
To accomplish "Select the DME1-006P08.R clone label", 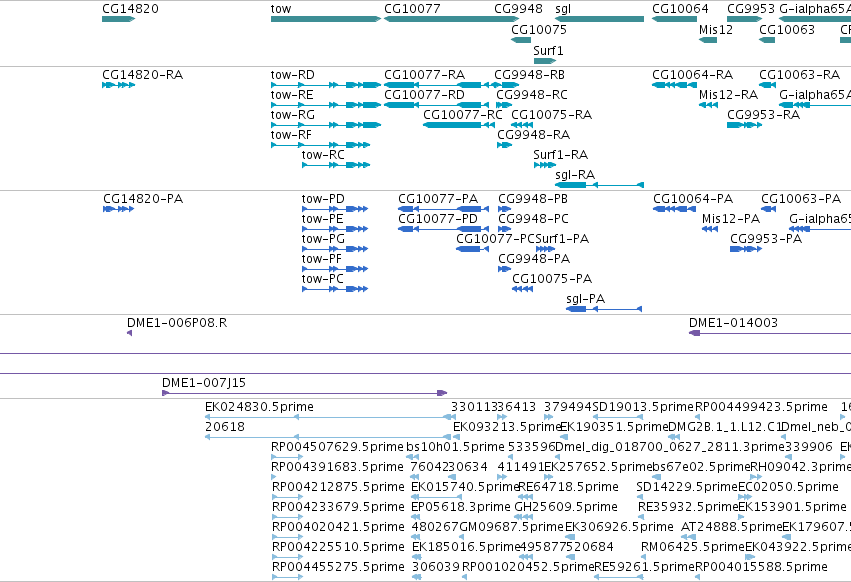I will click(177, 323).
